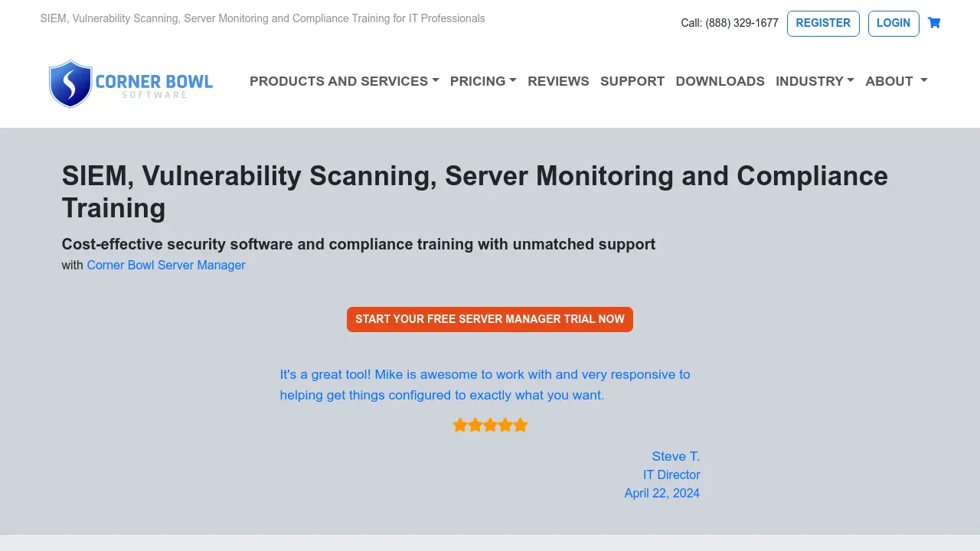Viewport: 980px width, 551px height.
Task: Open the Pricing dropdown menu
Action: click(483, 81)
